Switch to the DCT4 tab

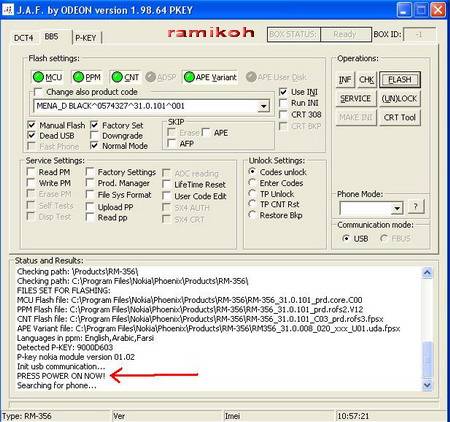[23, 38]
